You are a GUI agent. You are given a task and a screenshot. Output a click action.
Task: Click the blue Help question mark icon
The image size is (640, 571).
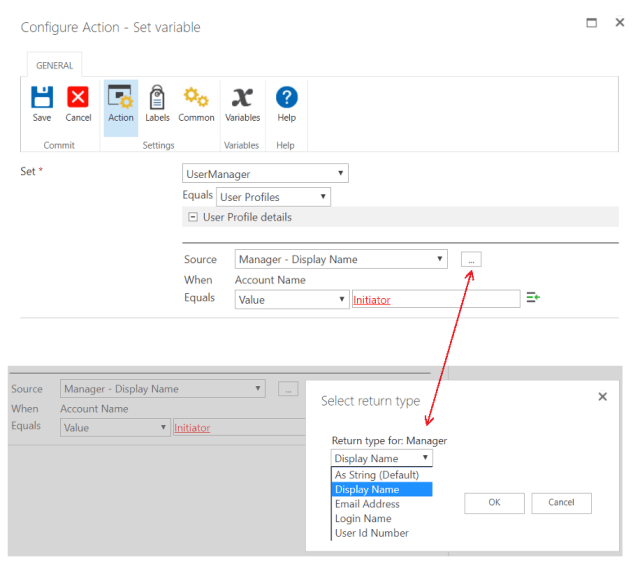click(287, 97)
